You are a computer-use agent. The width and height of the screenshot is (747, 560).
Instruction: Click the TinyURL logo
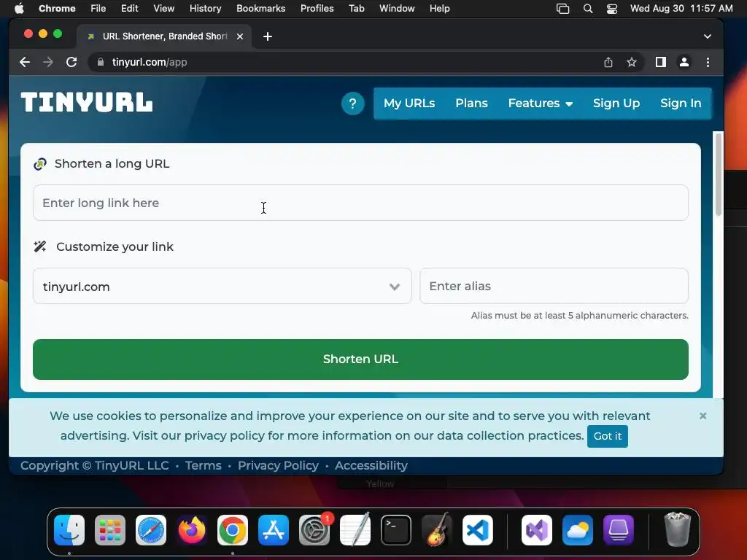(x=87, y=102)
